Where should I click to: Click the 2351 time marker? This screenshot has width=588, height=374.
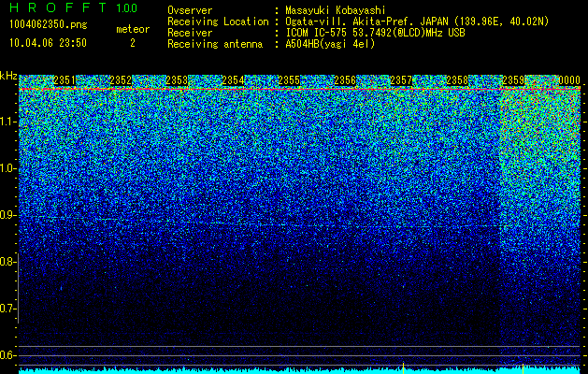(65, 80)
